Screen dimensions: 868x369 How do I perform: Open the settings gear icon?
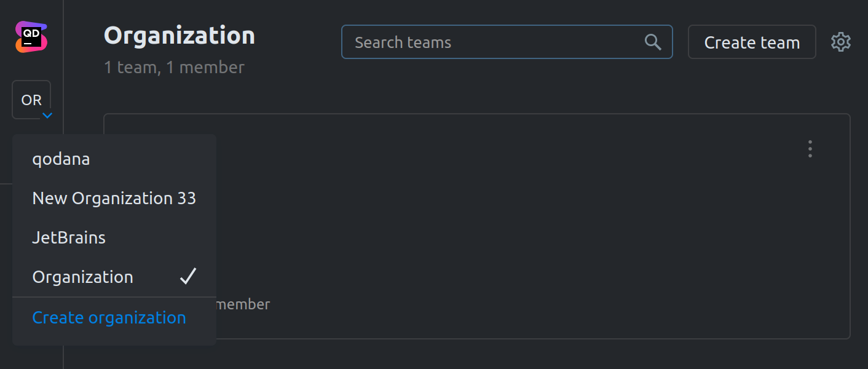(x=840, y=42)
